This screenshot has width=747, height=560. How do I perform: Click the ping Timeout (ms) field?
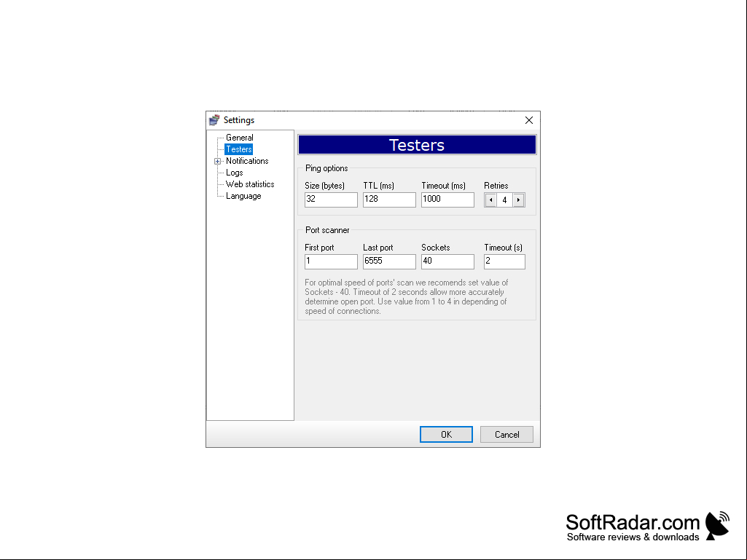point(447,200)
